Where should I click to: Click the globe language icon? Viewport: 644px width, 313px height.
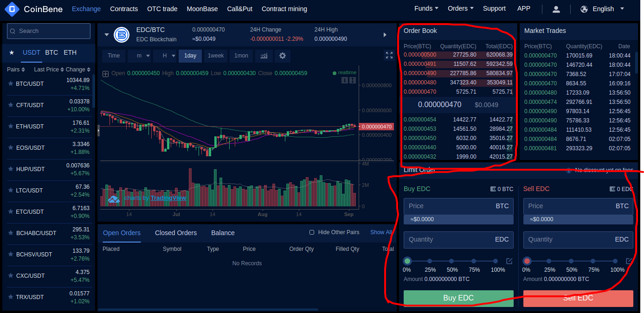coord(584,9)
